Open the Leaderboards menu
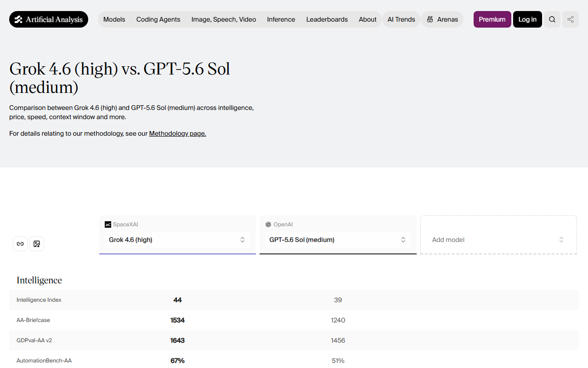Screen dimensions: 588x368 [x=327, y=19]
